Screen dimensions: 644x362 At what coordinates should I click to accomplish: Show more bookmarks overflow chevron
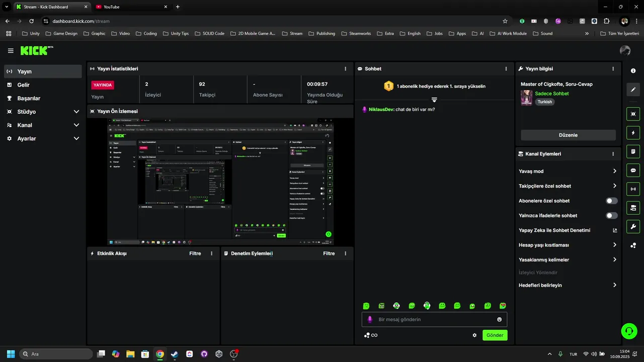tap(587, 34)
